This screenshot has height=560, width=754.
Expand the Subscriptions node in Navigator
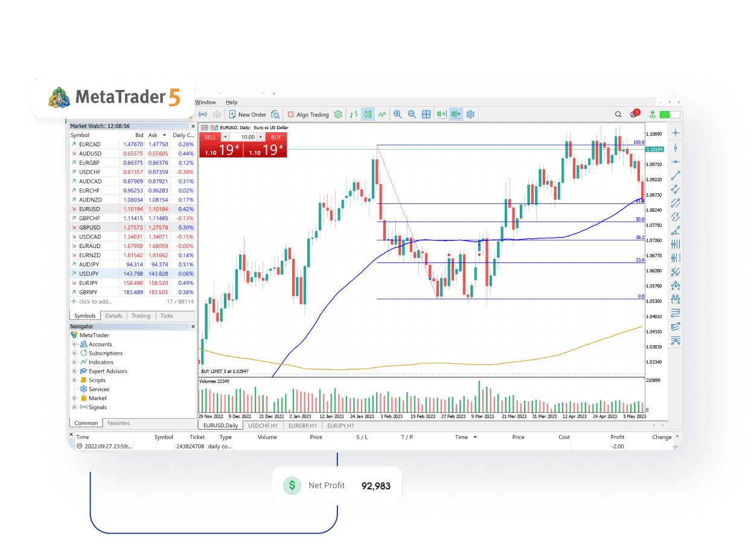[x=74, y=353]
